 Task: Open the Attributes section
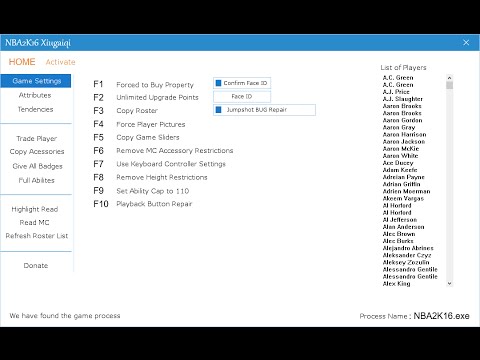point(35,95)
